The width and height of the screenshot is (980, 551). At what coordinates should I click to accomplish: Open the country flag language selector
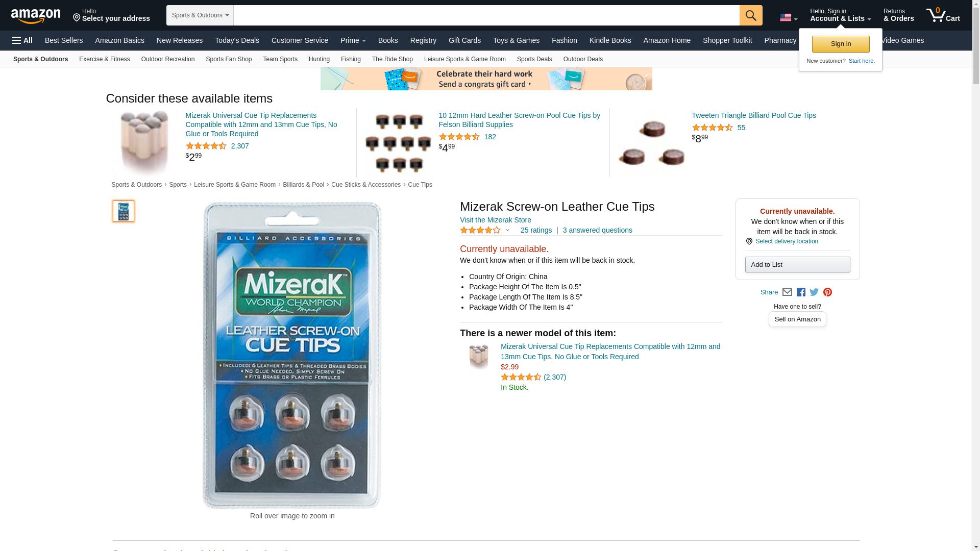789,18
